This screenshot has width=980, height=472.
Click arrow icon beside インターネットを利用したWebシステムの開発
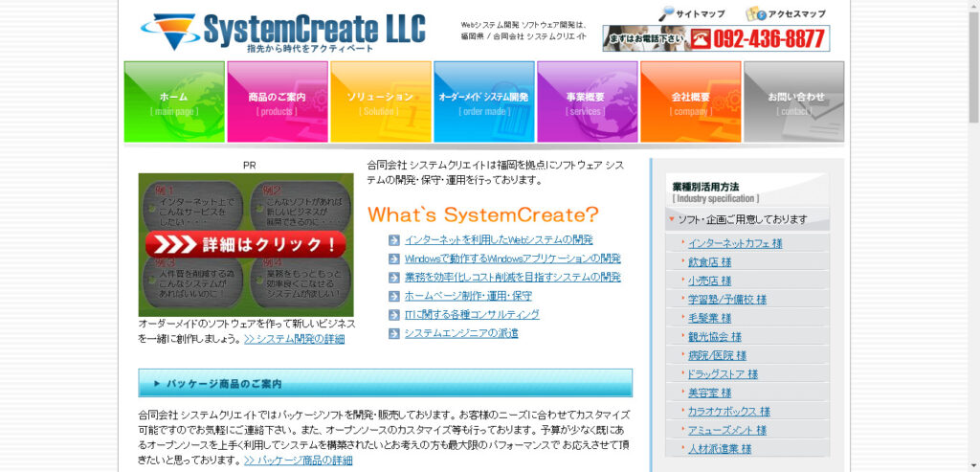393,240
